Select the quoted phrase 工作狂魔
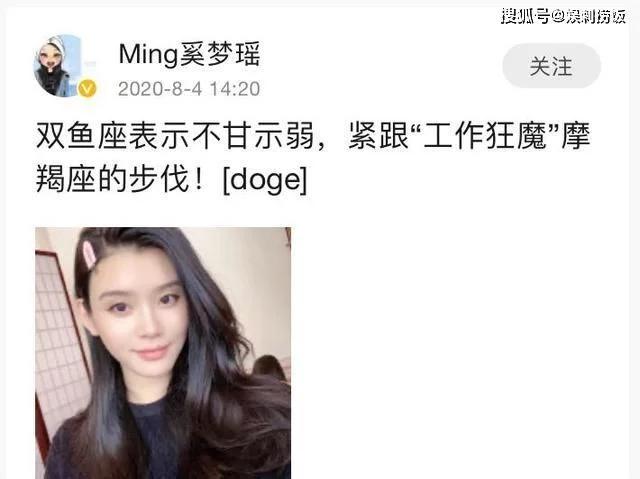The width and height of the screenshot is (640, 479). [485, 135]
